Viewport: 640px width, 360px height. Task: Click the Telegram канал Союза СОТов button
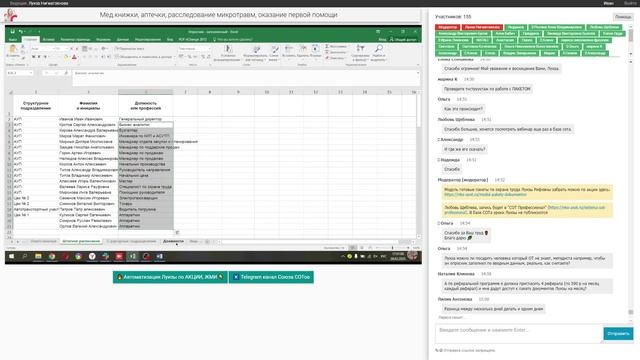271,277
